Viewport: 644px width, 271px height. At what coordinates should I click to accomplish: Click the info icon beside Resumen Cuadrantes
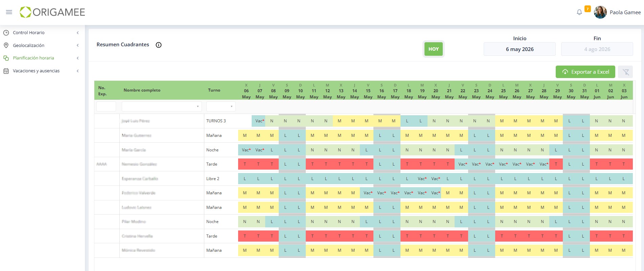pyautogui.click(x=159, y=45)
